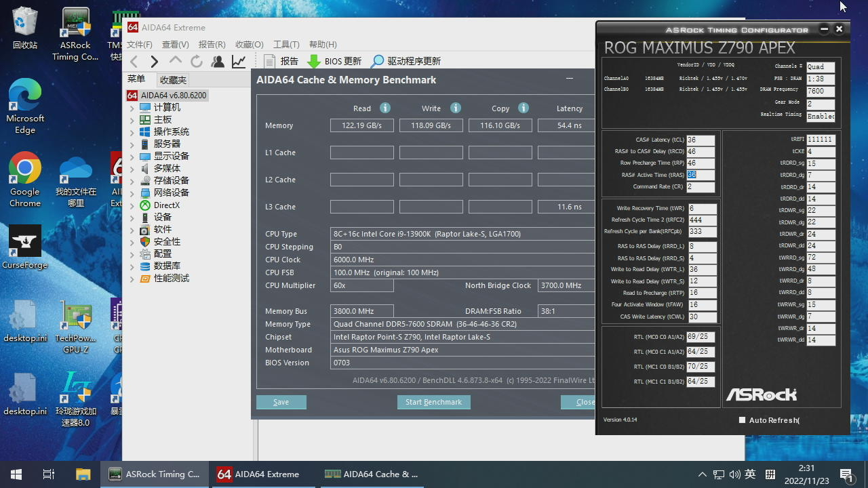
Task: Expand the DirectX tree node
Action: (x=132, y=205)
